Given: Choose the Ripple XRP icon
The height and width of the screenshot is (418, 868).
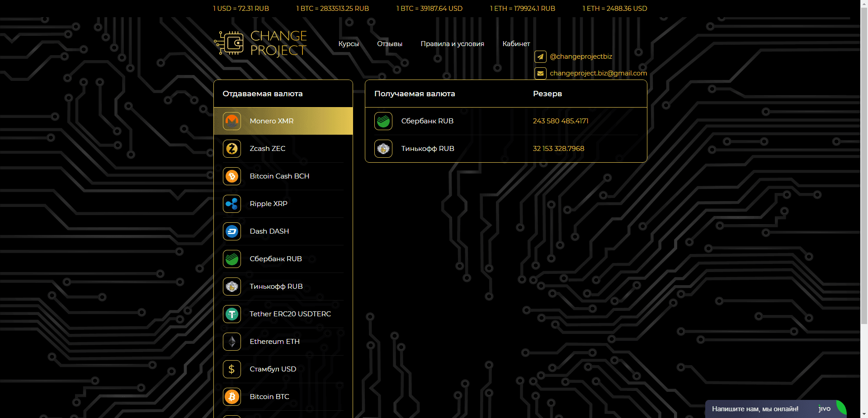Looking at the screenshot, I should pyautogui.click(x=232, y=204).
